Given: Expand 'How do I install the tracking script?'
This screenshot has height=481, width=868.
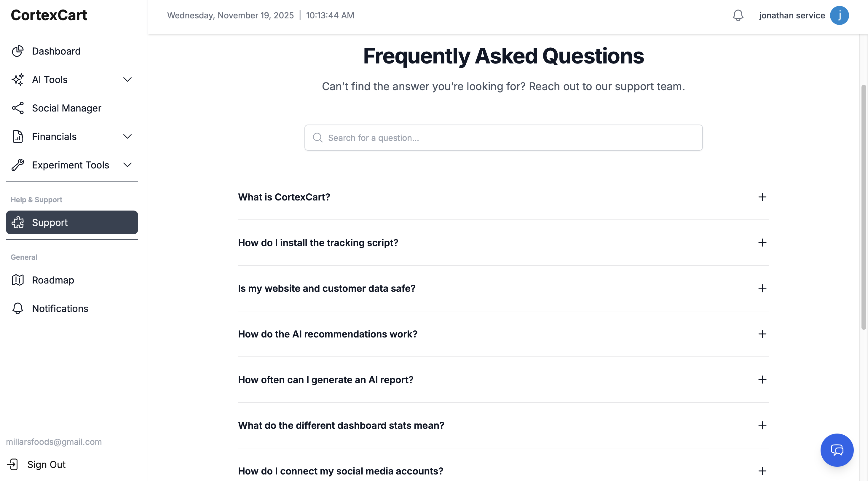Looking at the screenshot, I should click(762, 243).
